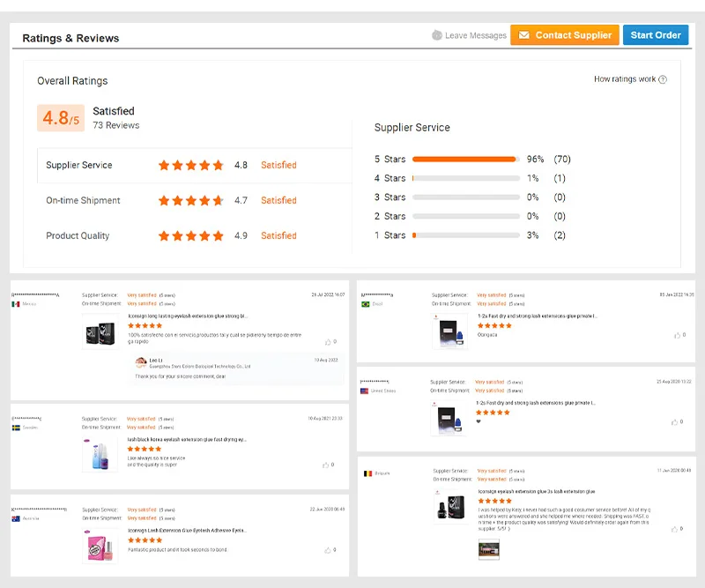The image size is (705, 588).
Task: Click the 1 Stars rating progress bar
Action: click(x=464, y=235)
